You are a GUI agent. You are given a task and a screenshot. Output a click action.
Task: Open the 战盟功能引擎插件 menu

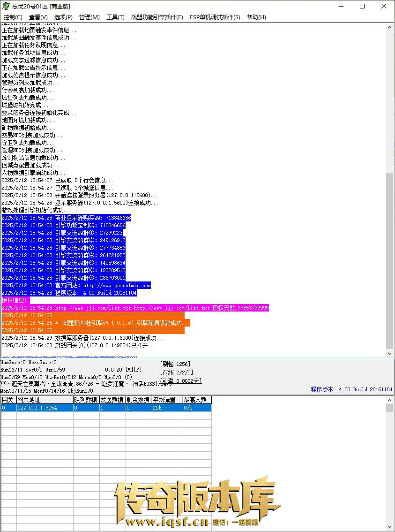[x=157, y=17]
